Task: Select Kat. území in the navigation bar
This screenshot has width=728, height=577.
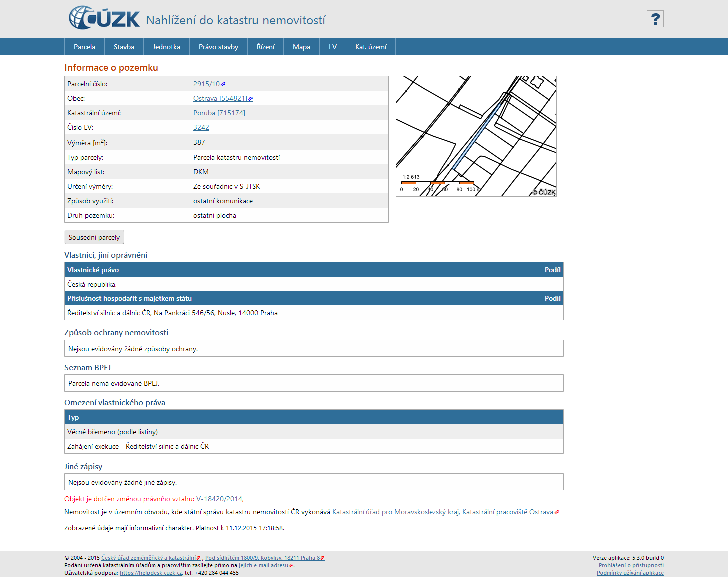Action: point(370,47)
